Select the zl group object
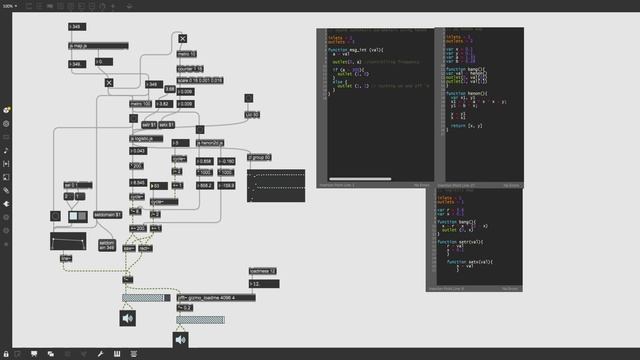The width and height of the screenshot is (640, 360). (259, 158)
